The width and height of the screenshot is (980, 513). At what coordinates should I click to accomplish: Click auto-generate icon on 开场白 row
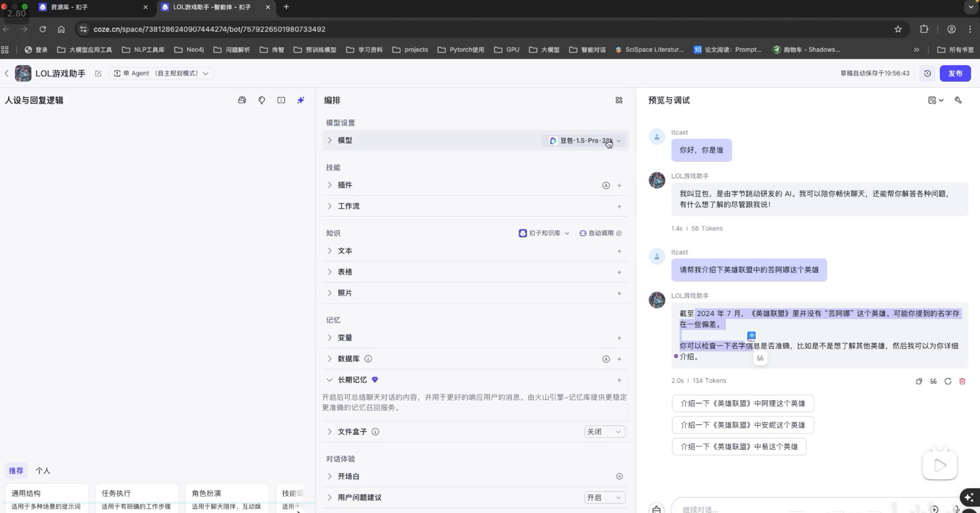point(619,477)
